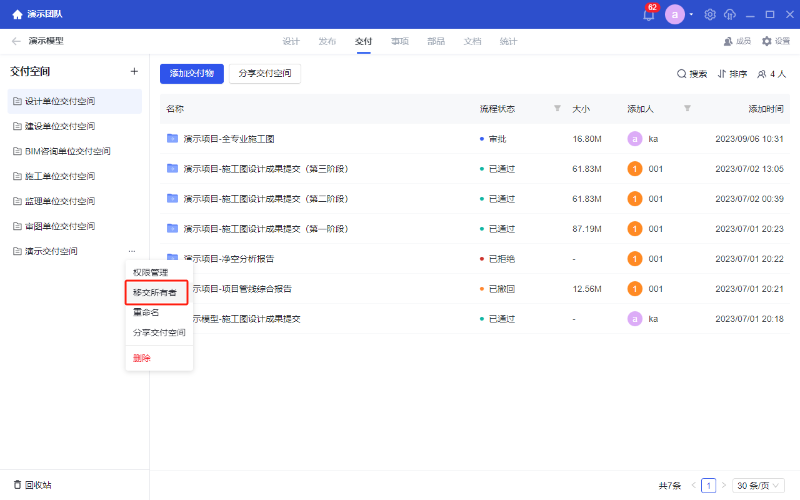
Task: Open the 30 条/页 page size dropdown
Action: 758,485
